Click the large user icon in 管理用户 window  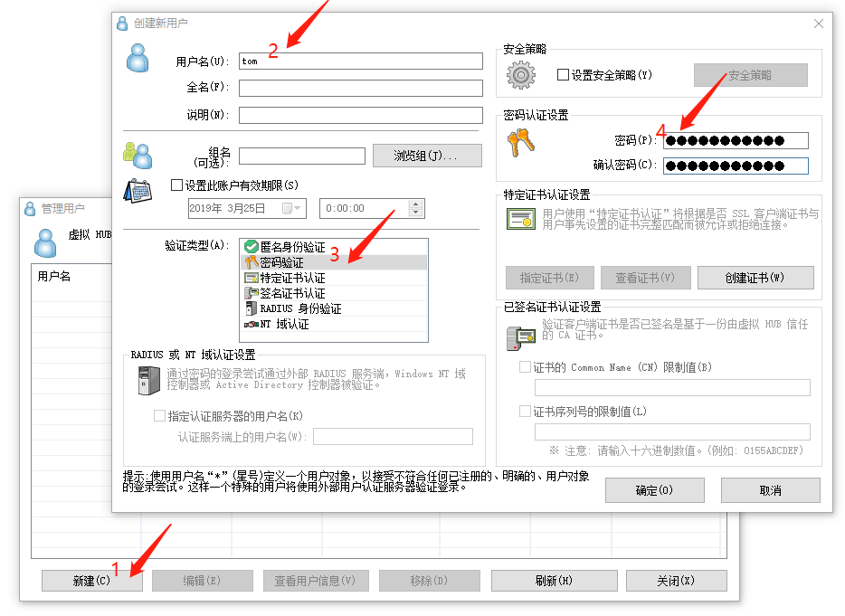pyautogui.click(x=45, y=242)
